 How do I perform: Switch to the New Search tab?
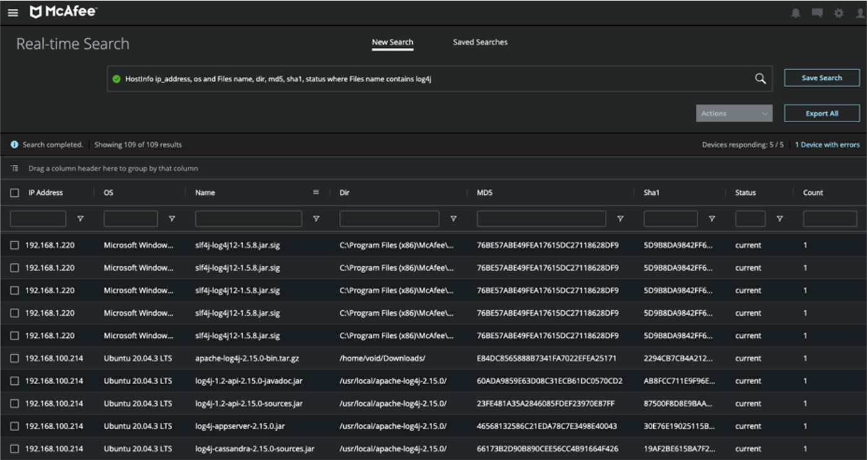tap(393, 43)
